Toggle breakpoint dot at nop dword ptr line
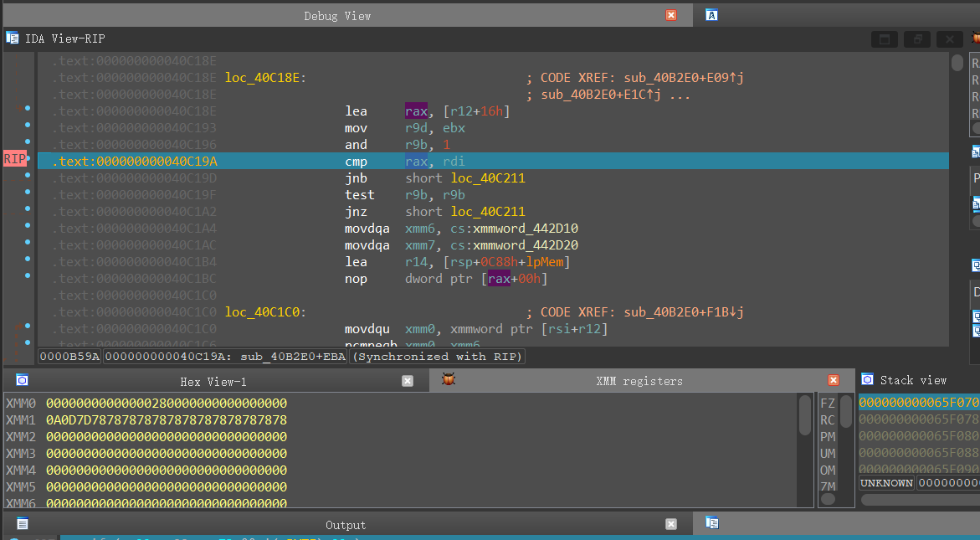Image resolution: width=980 pixels, height=540 pixels. (x=28, y=275)
